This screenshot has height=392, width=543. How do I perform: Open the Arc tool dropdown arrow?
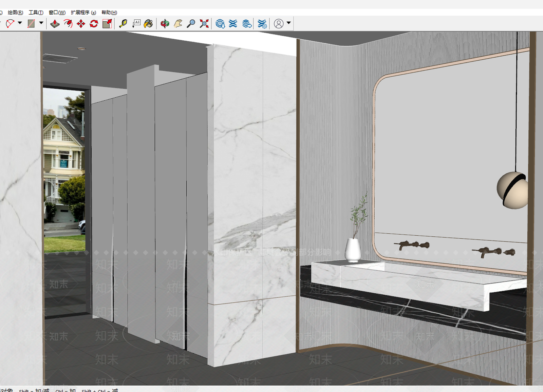(x=20, y=23)
